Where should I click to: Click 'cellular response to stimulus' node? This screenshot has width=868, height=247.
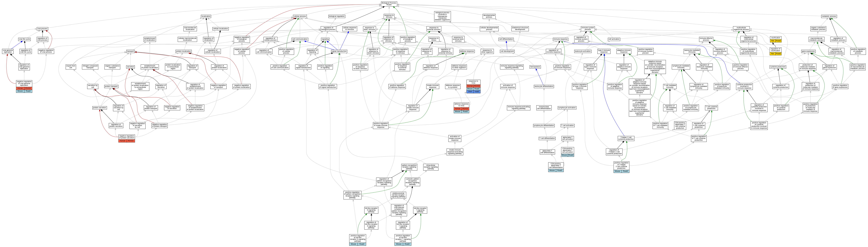[x=350, y=29]
